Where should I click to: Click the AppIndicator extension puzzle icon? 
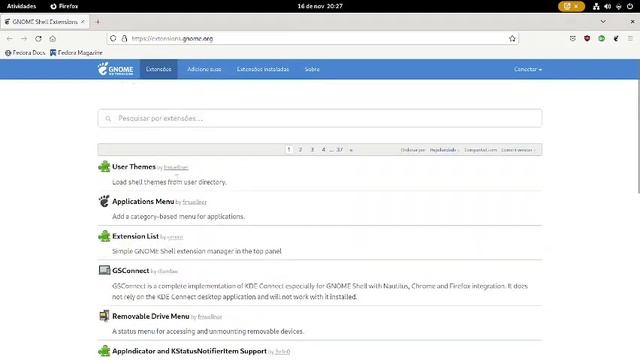tap(104, 351)
